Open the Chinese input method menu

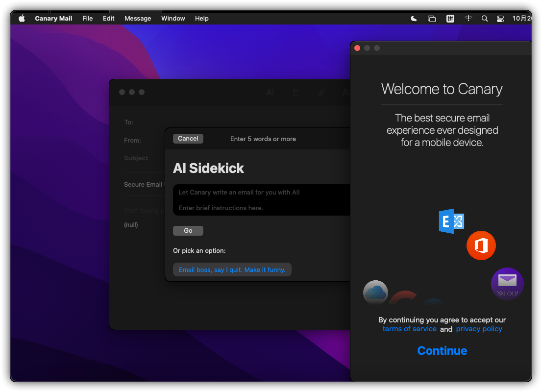tap(450, 19)
